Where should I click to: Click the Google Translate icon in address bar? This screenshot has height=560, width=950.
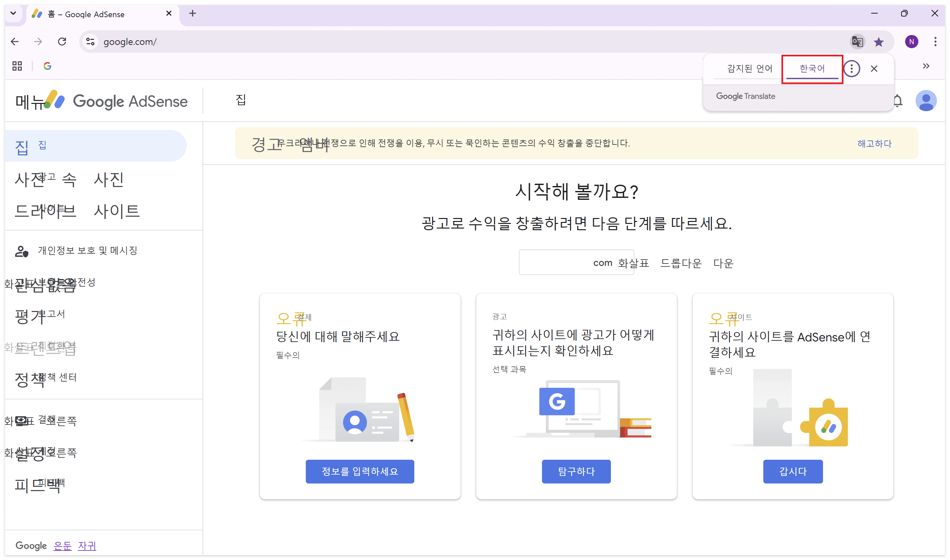pos(857,42)
